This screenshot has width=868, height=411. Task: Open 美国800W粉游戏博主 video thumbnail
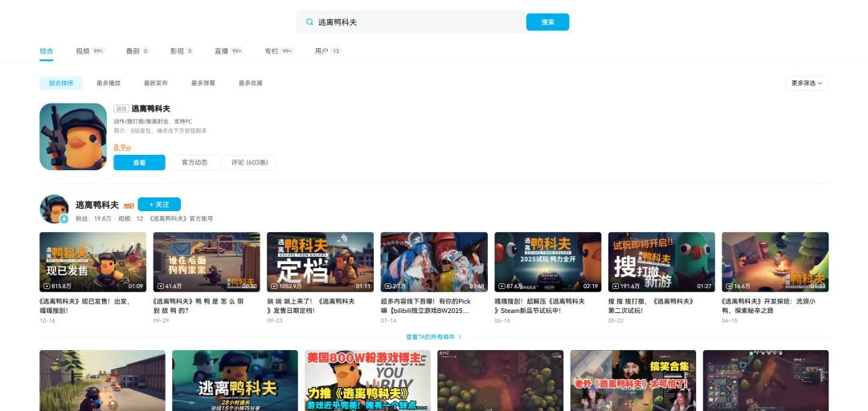tap(367, 380)
